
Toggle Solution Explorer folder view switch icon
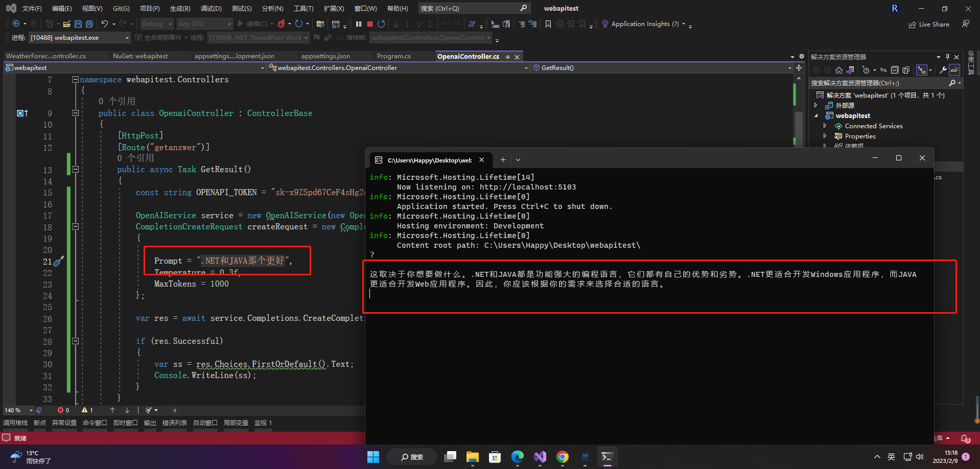(850, 70)
